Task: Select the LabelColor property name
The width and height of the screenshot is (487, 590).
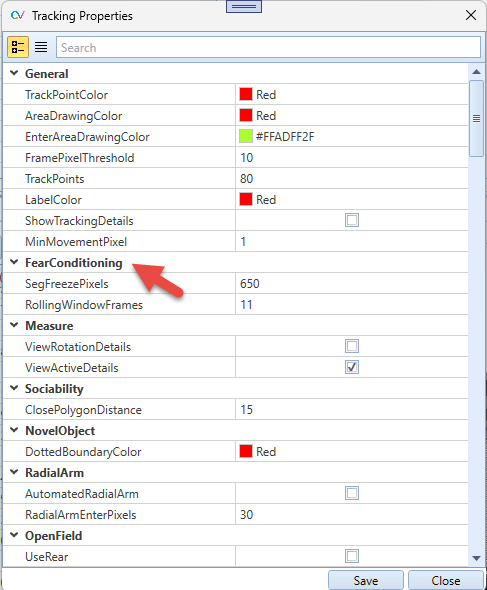Action: pos(53,200)
